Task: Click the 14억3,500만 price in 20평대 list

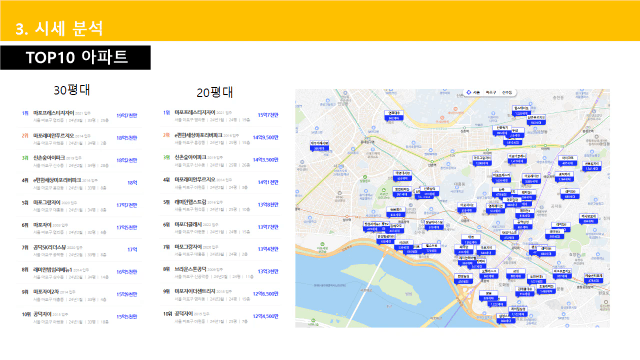Action: point(265,160)
